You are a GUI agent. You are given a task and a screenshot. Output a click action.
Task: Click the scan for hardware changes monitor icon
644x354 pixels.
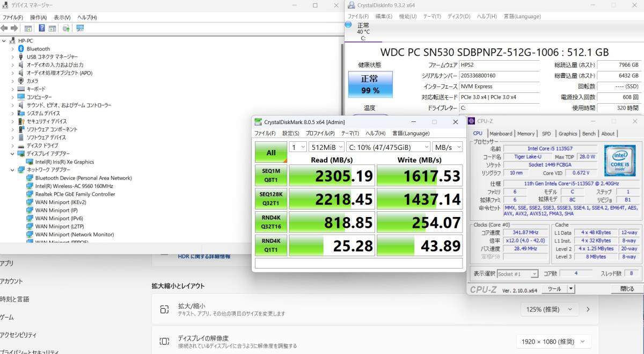[80, 28]
